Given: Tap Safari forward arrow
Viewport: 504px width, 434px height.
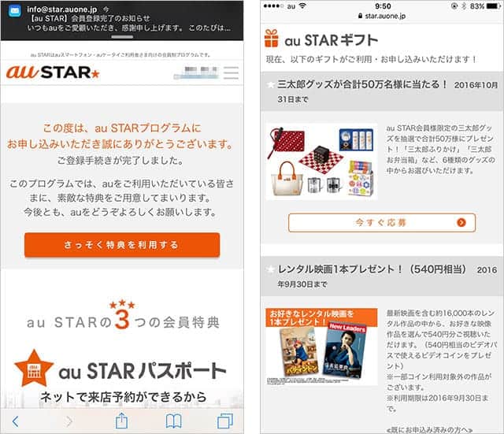Looking at the screenshot, I should point(69,421).
